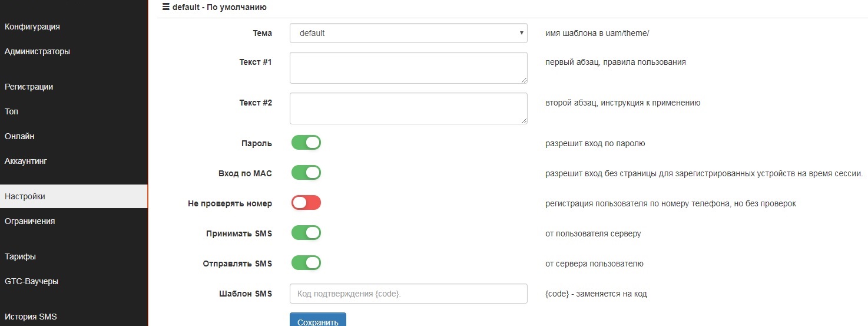Navigate to Аккаунтинг
Viewport: 868px width, 326px height.
point(26,161)
